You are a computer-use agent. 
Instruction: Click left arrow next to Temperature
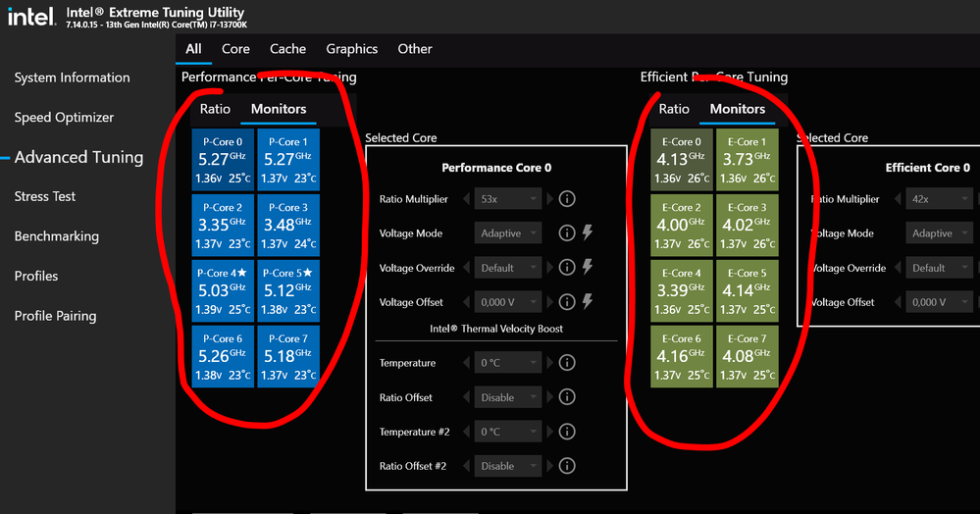(466, 363)
